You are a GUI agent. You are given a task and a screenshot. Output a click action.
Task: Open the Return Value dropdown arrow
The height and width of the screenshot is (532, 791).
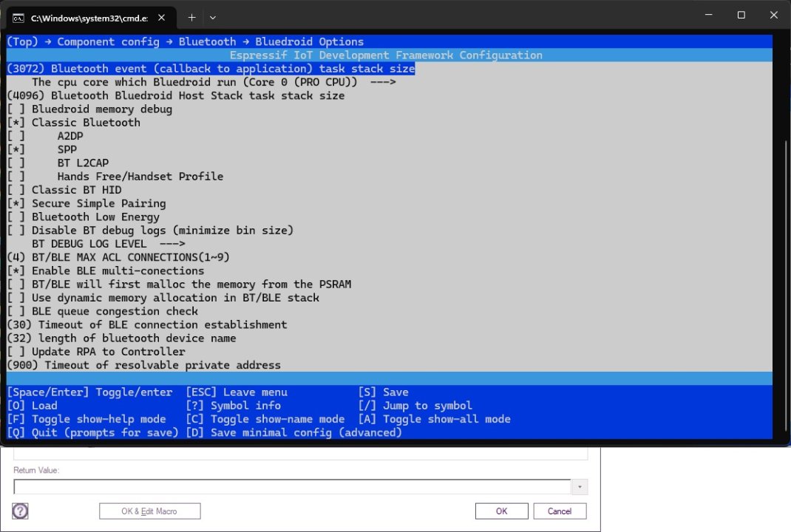click(x=580, y=487)
